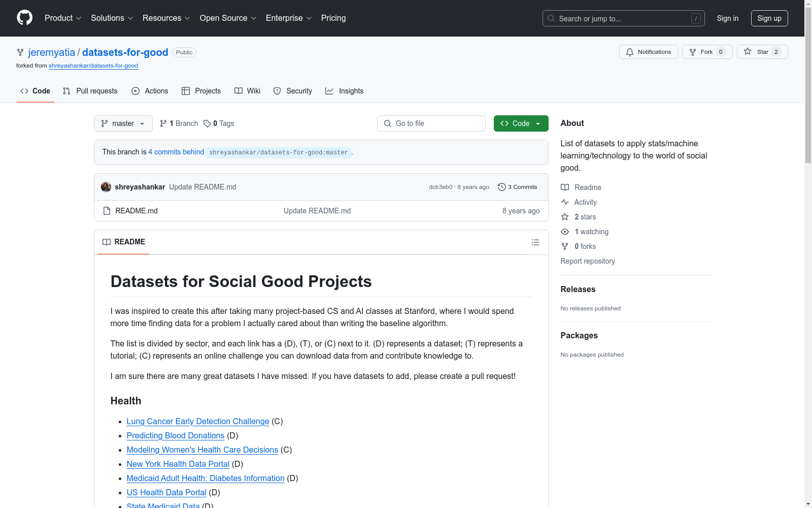Screen dimensions: 812x508
Task: Select the README tab heading
Action: 124,242
